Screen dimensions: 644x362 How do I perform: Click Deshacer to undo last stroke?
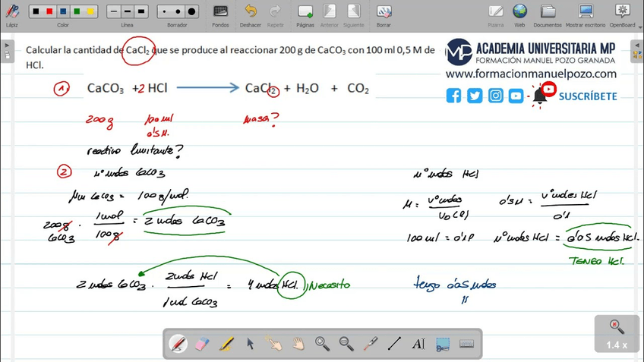(251, 14)
